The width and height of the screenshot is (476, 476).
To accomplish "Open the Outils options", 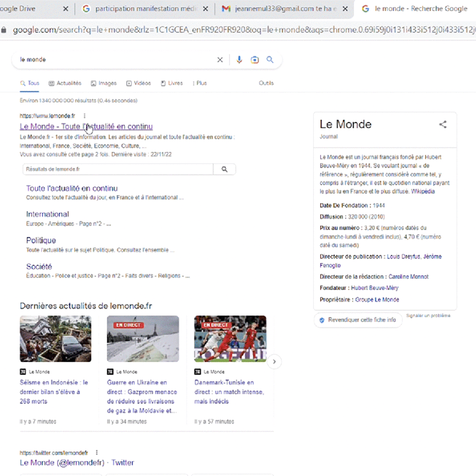I will pos(266,83).
